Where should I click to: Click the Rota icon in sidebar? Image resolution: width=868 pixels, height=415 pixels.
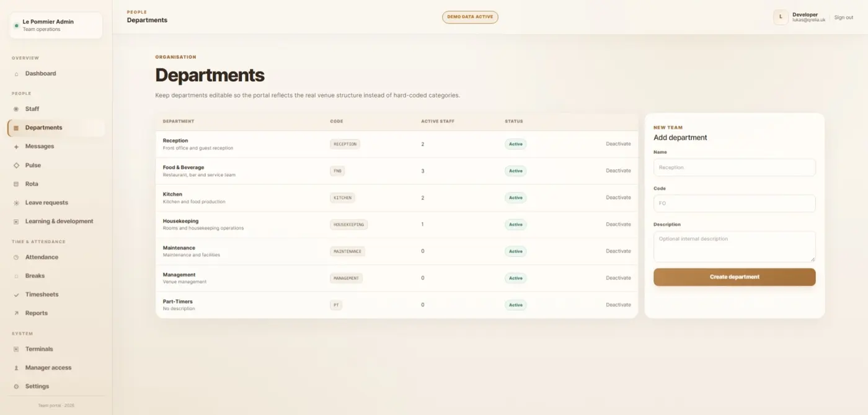point(16,184)
